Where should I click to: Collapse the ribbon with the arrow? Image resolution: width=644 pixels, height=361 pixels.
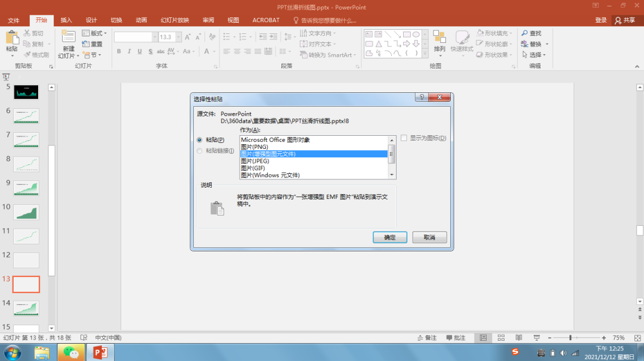[637, 66]
